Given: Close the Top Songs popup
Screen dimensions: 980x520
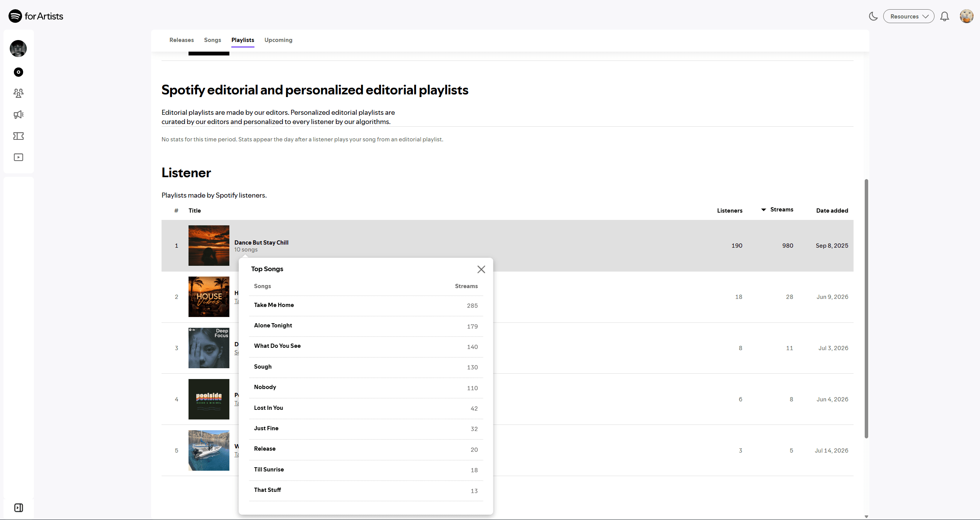Looking at the screenshot, I should pyautogui.click(x=481, y=269).
